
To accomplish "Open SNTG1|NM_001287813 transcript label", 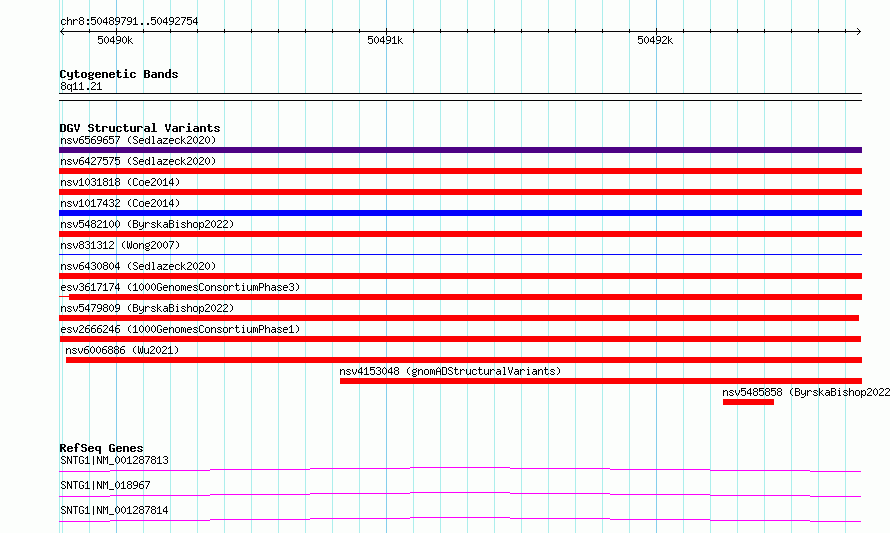I will point(114,460).
